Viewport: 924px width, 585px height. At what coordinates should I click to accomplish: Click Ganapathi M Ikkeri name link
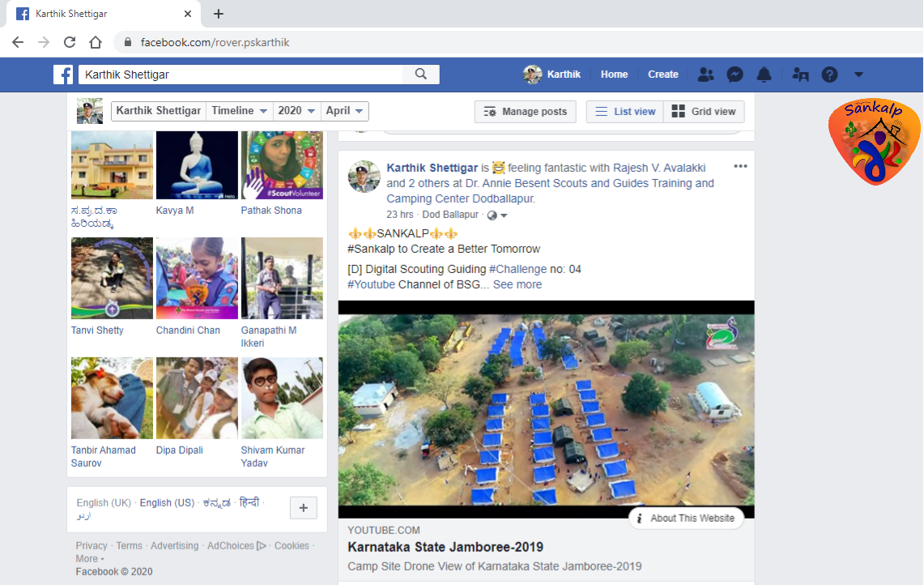(269, 337)
